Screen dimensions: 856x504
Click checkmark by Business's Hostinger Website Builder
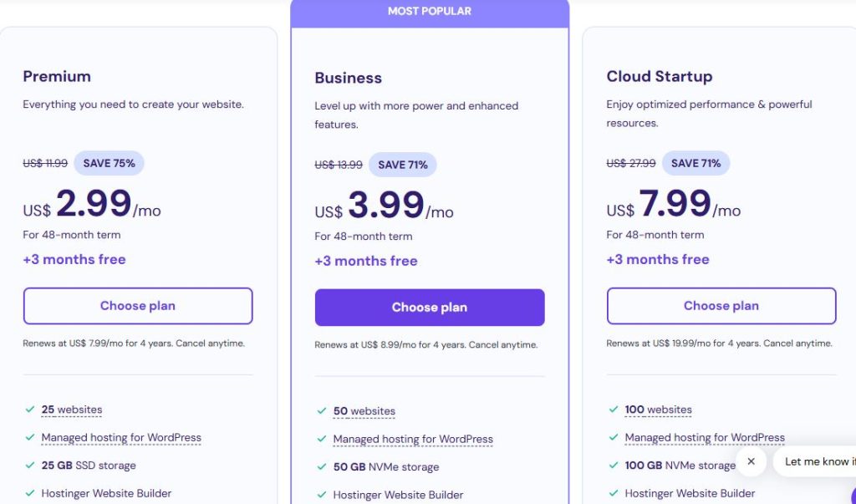pos(322,495)
